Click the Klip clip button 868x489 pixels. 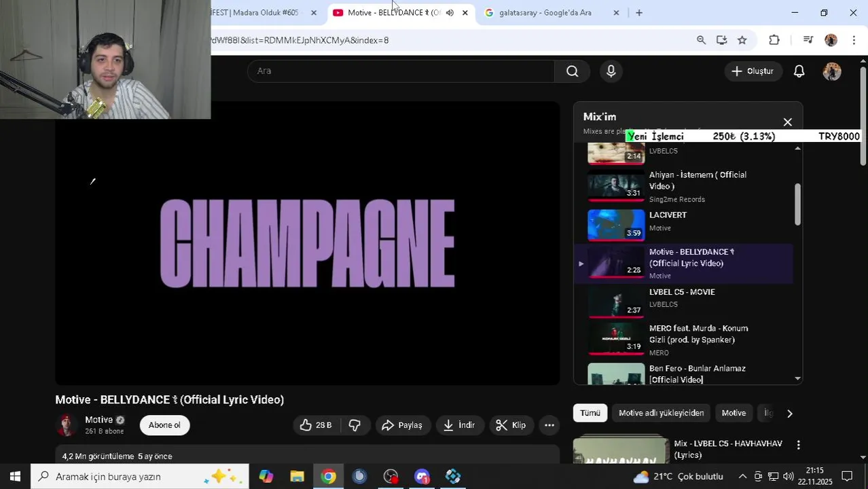[x=511, y=425]
